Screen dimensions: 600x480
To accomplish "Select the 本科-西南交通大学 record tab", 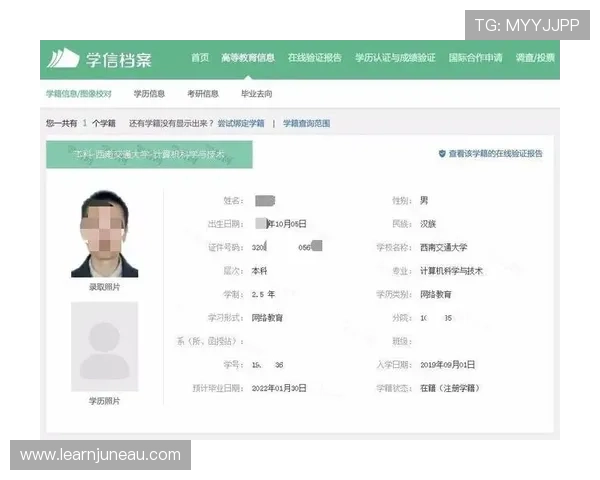I will click(149, 155).
